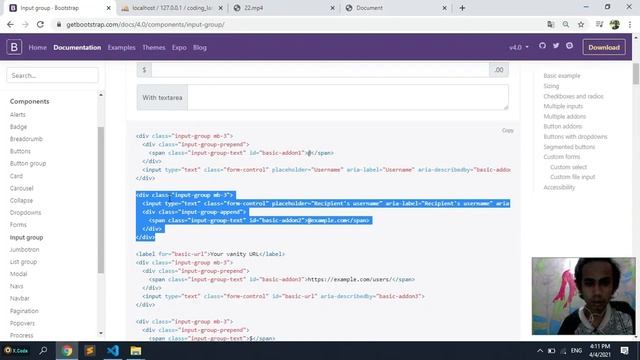This screenshot has width=640, height=360.
Task: Open Chrome from the taskbar
Action: (x=67, y=351)
